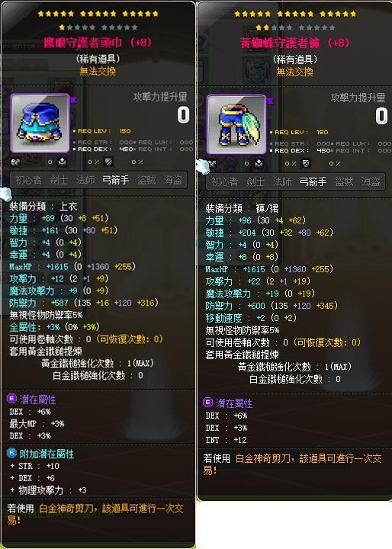Select 弓箭手 class in right tooltip
This screenshot has width=392, height=549.
coord(313,181)
